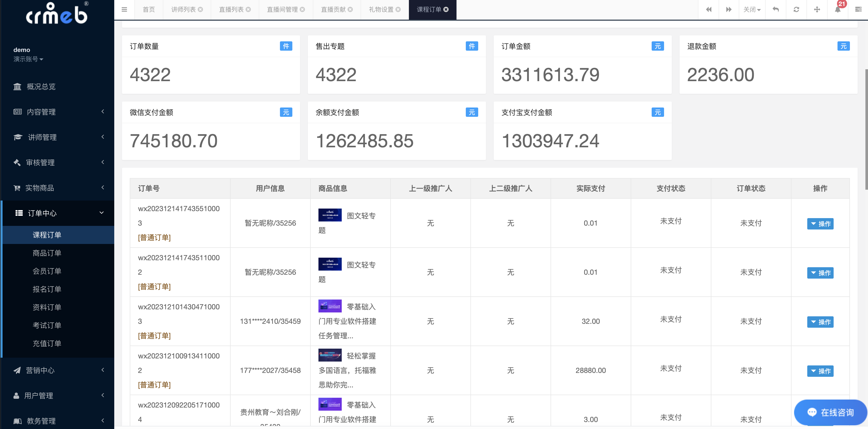Select 充值订单 in the sidebar submenu

tap(58, 343)
